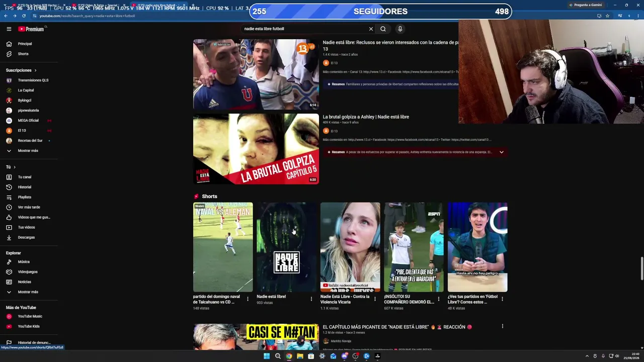Play the La Brutal Golpiza video thumbnail
644x362 pixels.
pyautogui.click(x=256, y=149)
